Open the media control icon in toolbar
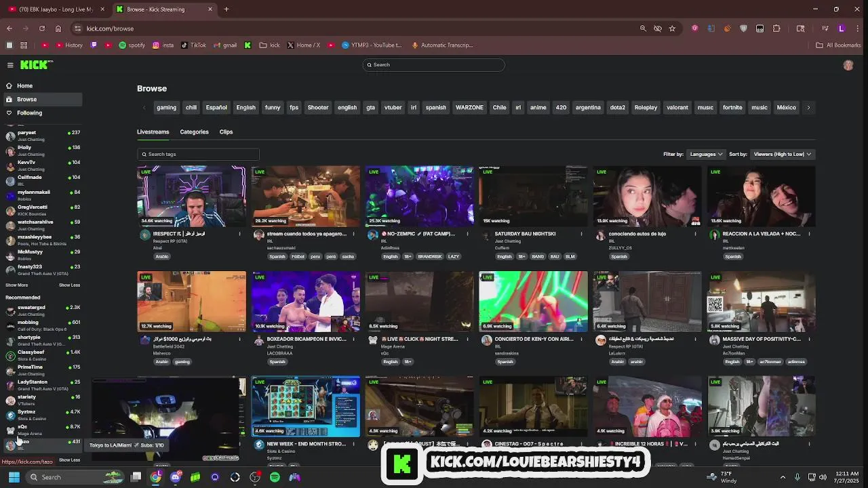Screen dimensions: 868x488 tap(825, 28)
